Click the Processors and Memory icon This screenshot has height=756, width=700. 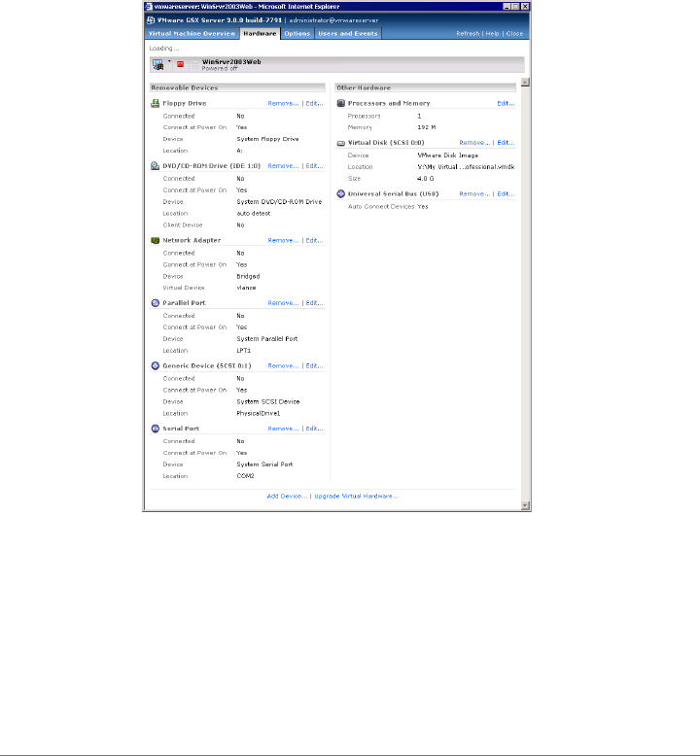[340, 103]
